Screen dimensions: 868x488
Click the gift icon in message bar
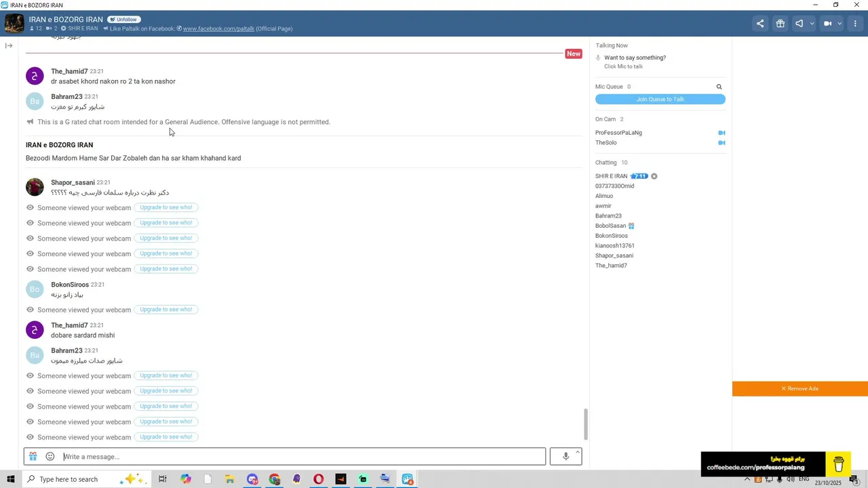(33, 457)
